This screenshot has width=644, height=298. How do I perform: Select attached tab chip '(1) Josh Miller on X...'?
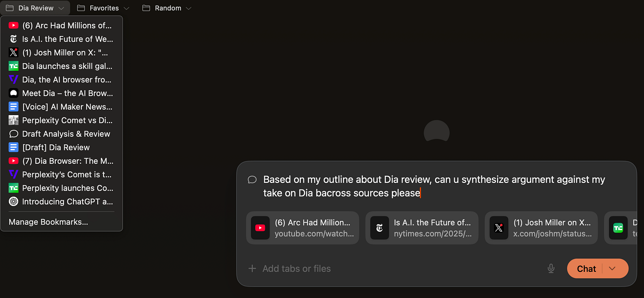(x=541, y=228)
